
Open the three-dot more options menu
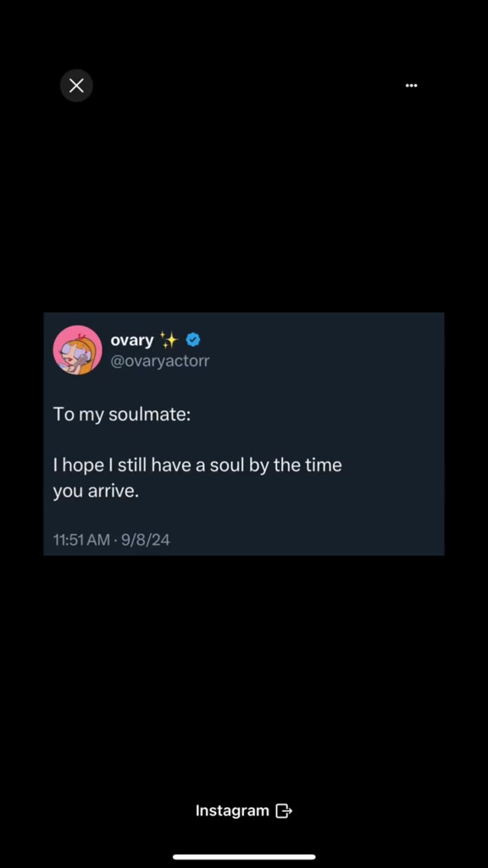(x=411, y=86)
